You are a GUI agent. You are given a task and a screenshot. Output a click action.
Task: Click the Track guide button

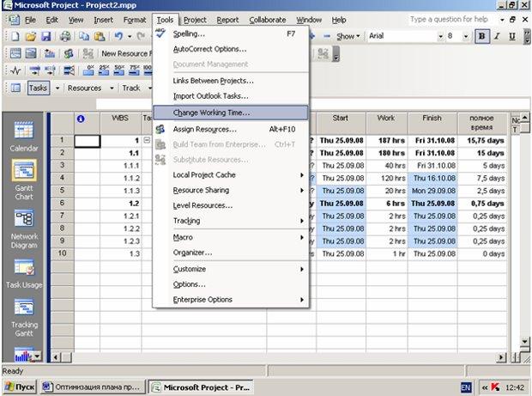click(131, 88)
